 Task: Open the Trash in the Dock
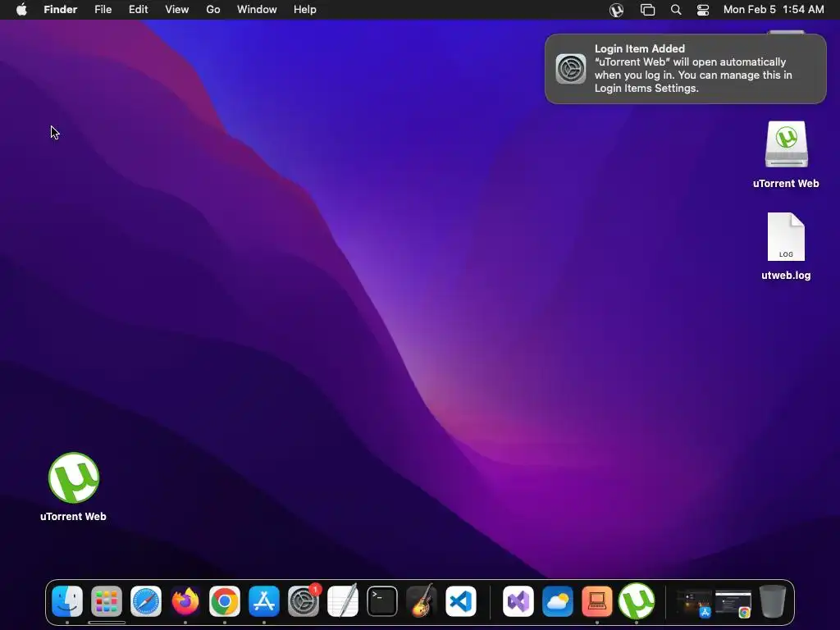773,601
